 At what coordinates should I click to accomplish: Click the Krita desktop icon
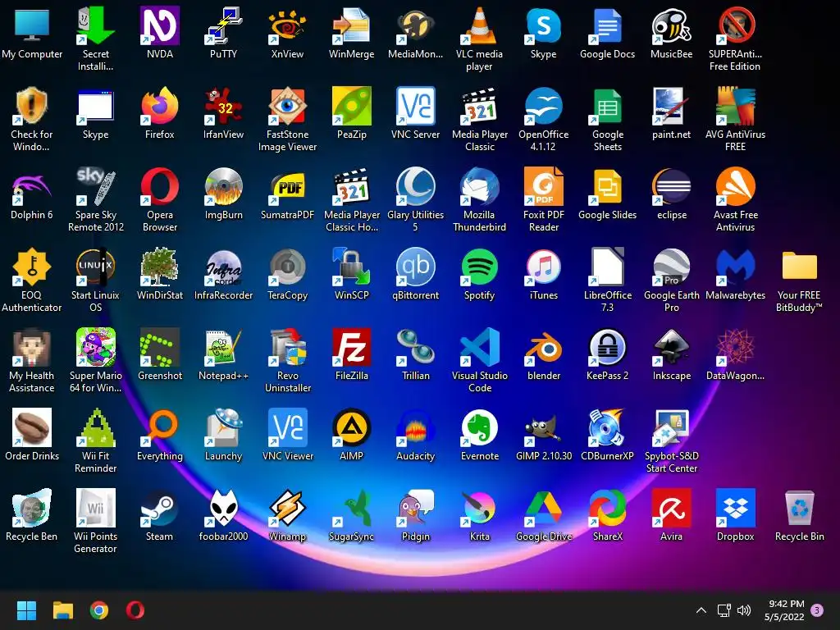[x=479, y=508]
